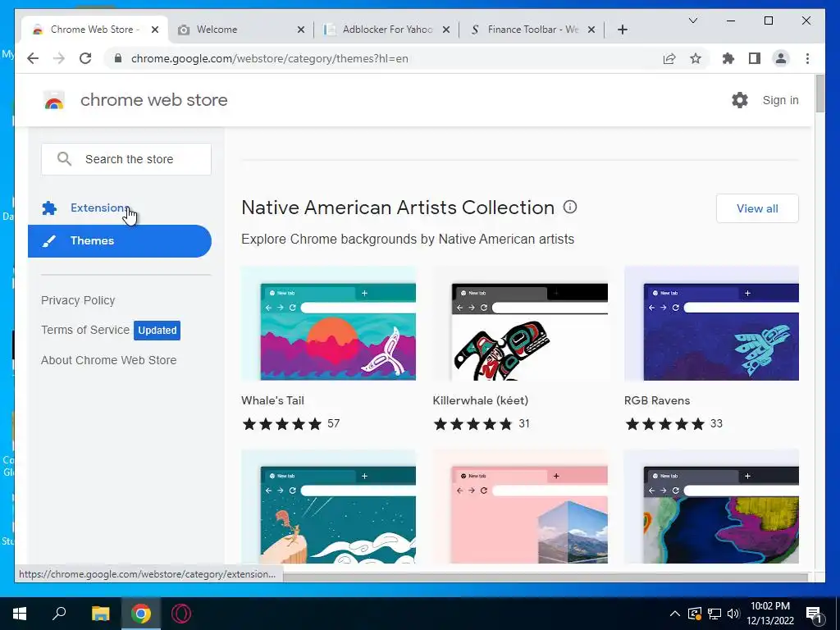Open the Chrome extensions puzzle menu
The height and width of the screenshot is (630, 840).
tap(728, 58)
